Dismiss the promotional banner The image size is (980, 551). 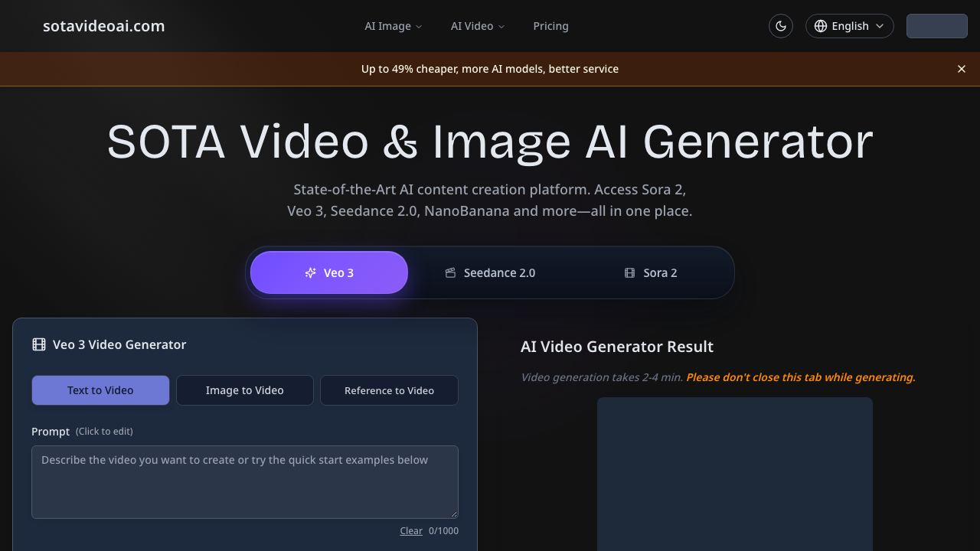click(962, 69)
